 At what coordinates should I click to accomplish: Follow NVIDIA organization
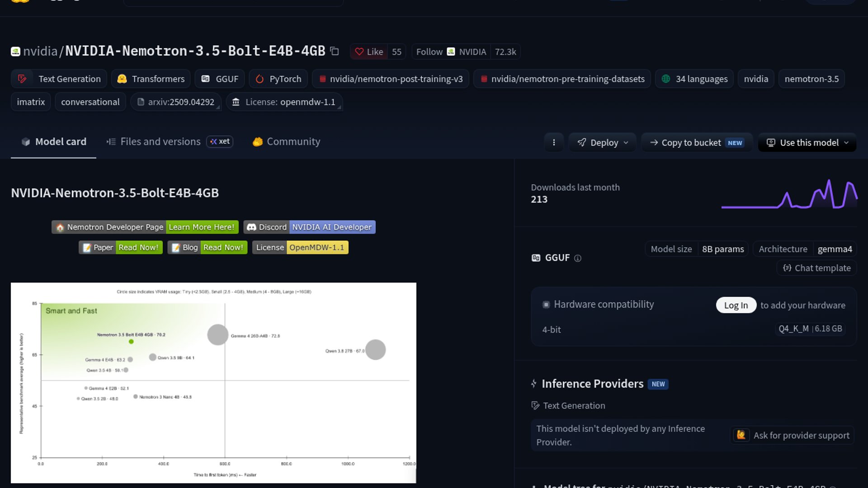pyautogui.click(x=451, y=52)
